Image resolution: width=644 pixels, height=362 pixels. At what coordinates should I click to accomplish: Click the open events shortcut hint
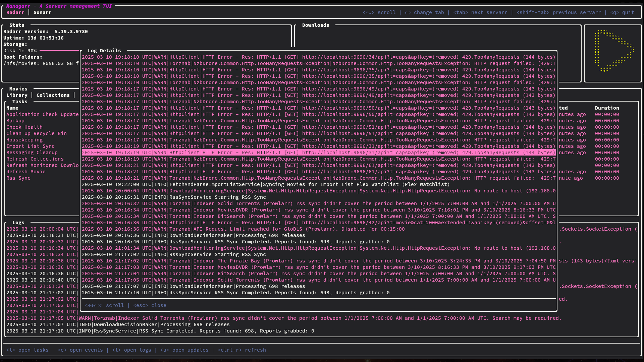pos(80,350)
